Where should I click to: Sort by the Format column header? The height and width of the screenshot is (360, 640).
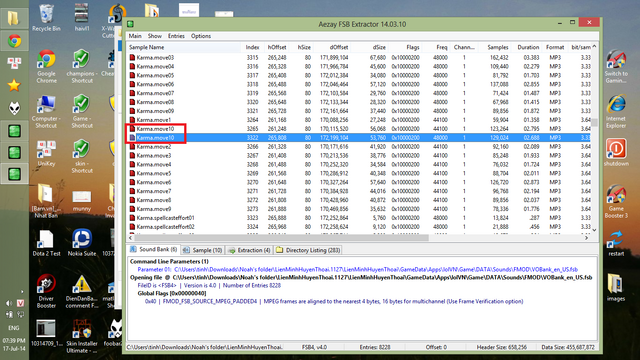(x=555, y=47)
